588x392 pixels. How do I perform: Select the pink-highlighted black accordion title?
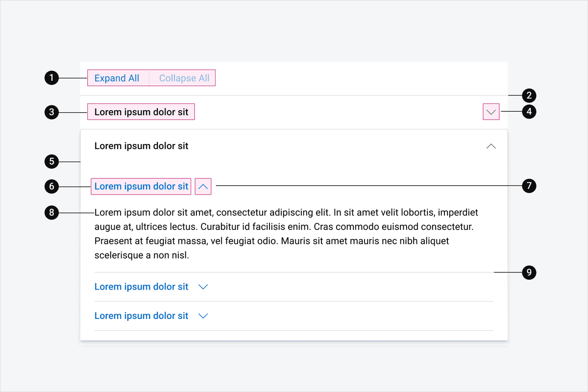[141, 112]
